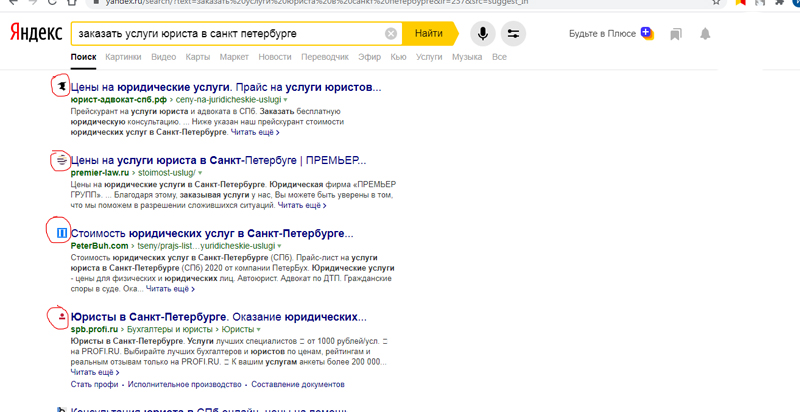
Task: Open search settings with the sliders icon
Action: (x=513, y=34)
